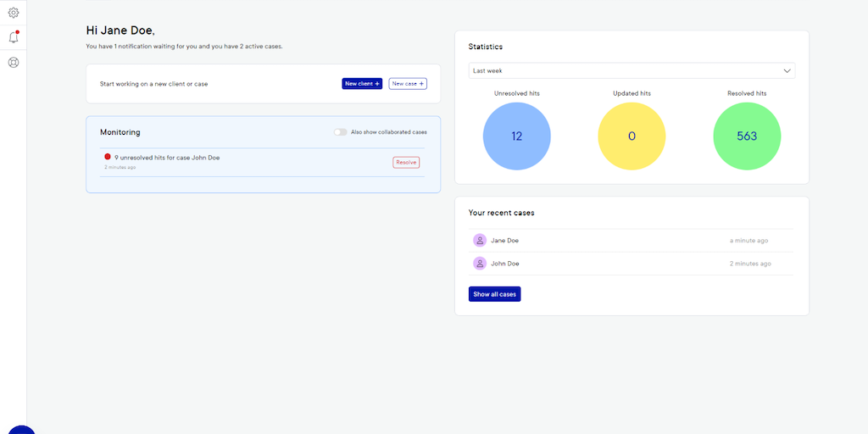Click the help lifebuoy icon in sidebar

point(14,62)
